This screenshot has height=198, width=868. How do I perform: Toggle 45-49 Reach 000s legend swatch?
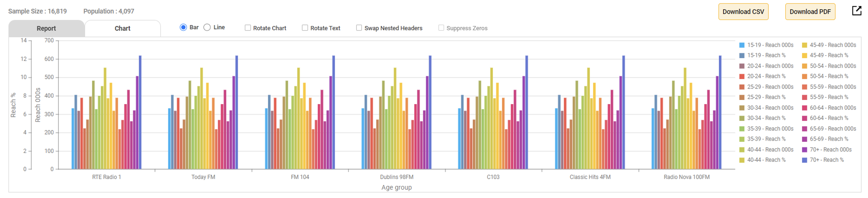[804, 45]
